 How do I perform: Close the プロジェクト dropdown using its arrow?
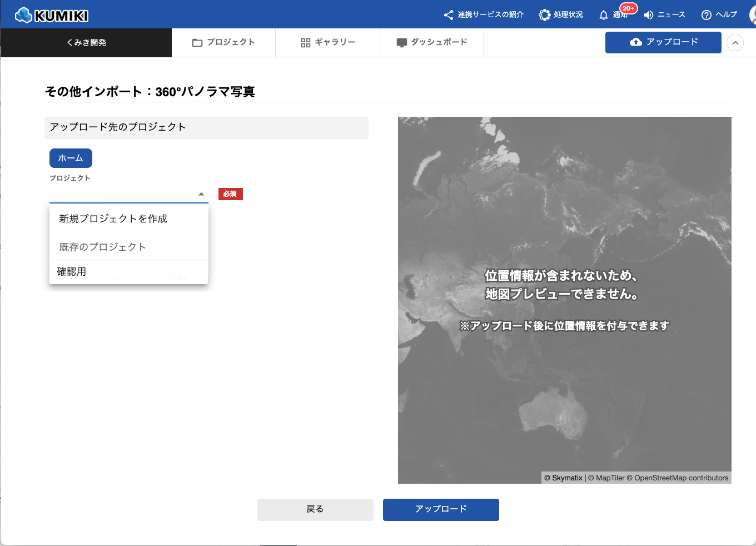click(201, 194)
